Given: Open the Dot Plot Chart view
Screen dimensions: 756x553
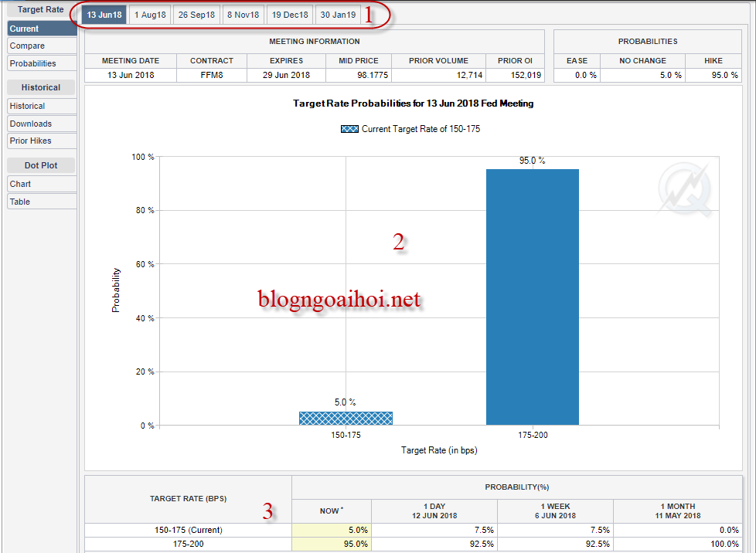Looking at the screenshot, I should point(42,184).
